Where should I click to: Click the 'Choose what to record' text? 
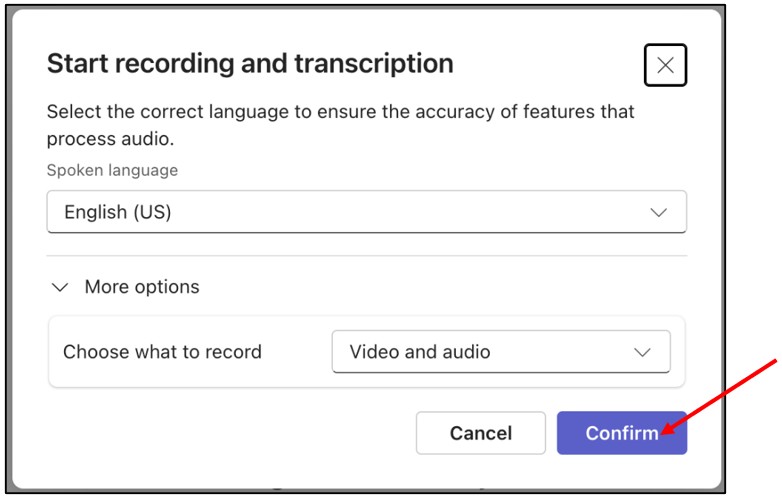162,352
